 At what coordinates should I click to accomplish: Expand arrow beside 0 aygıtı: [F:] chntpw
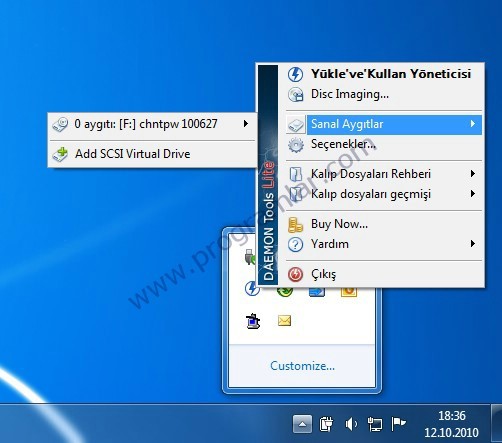246,124
